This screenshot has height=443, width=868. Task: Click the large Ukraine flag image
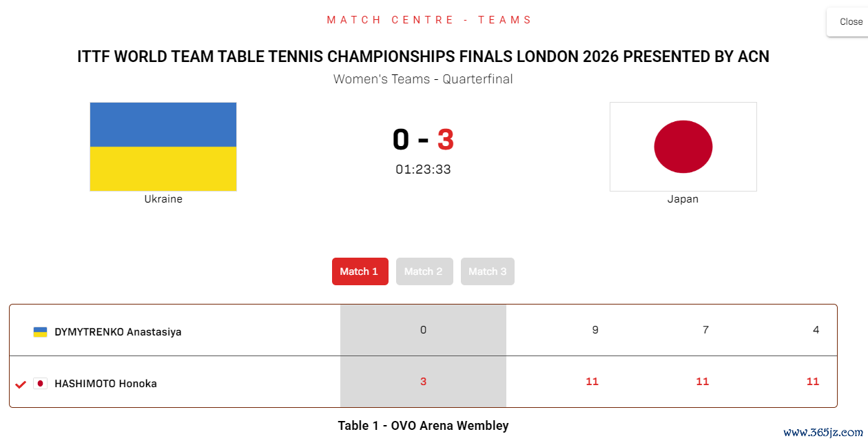[x=163, y=147]
